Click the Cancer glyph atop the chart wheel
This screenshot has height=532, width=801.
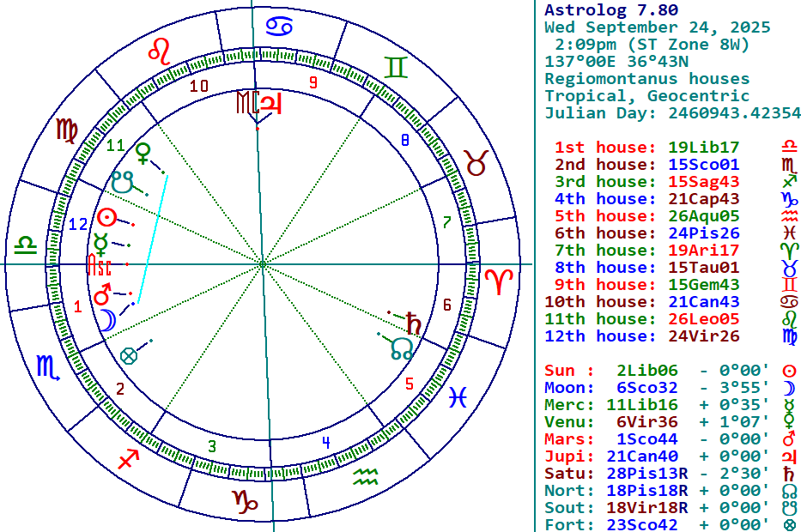point(277,26)
